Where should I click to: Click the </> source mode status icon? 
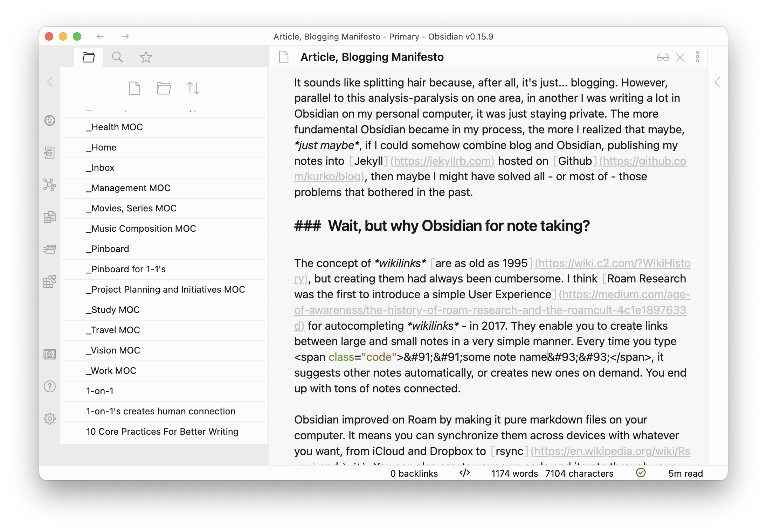pos(465,473)
